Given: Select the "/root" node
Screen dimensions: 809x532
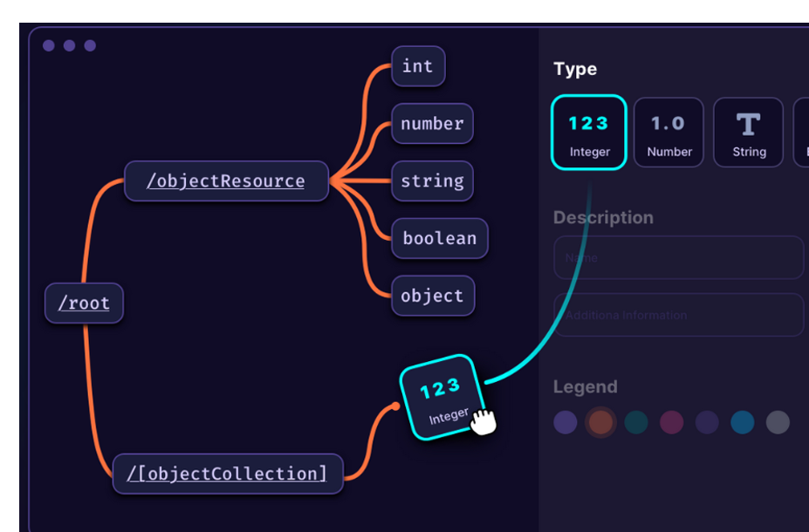Looking at the screenshot, I should 84,303.
